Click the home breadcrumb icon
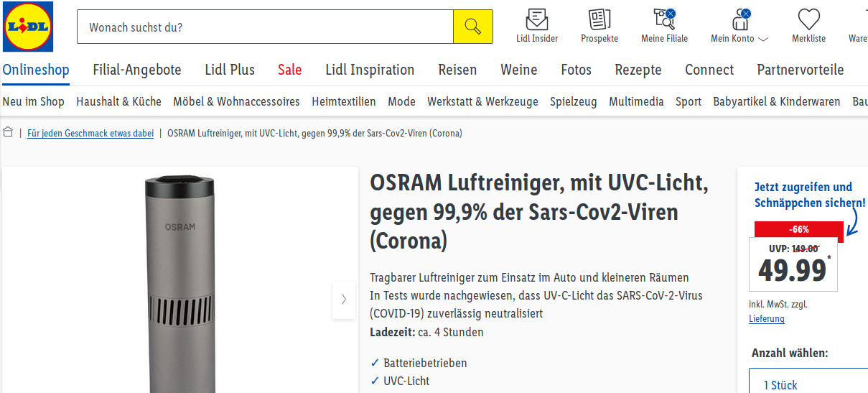Viewport: 868px width, 393px height. click(x=9, y=132)
